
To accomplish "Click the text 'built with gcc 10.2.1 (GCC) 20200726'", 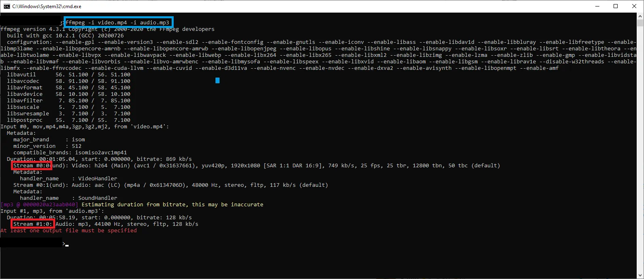I will (x=65, y=35).
